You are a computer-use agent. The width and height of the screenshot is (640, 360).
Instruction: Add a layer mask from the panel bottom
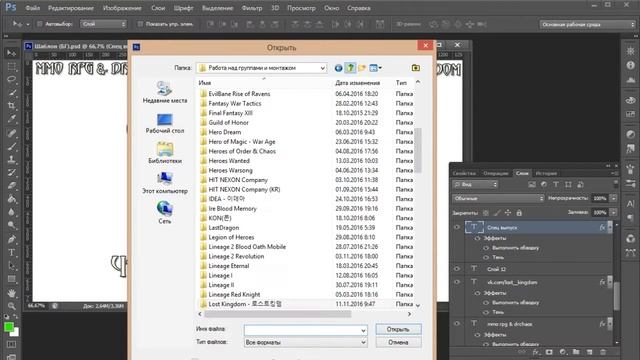click(x=549, y=352)
